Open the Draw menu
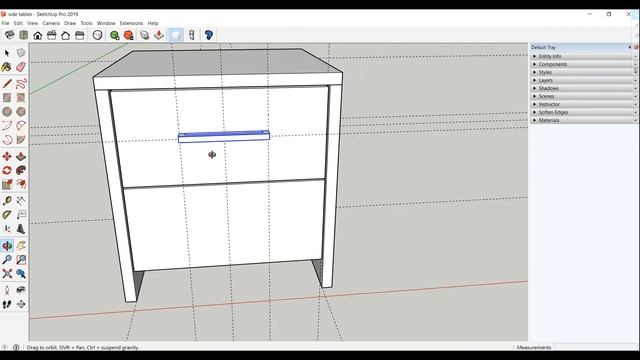The height and width of the screenshot is (360, 640). (x=70, y=23)
